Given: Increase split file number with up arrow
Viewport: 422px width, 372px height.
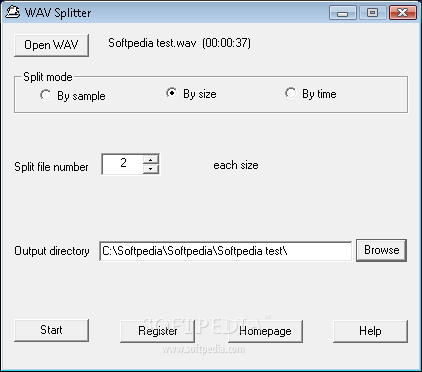Looking at the screenshot, I should click(151, 159).
